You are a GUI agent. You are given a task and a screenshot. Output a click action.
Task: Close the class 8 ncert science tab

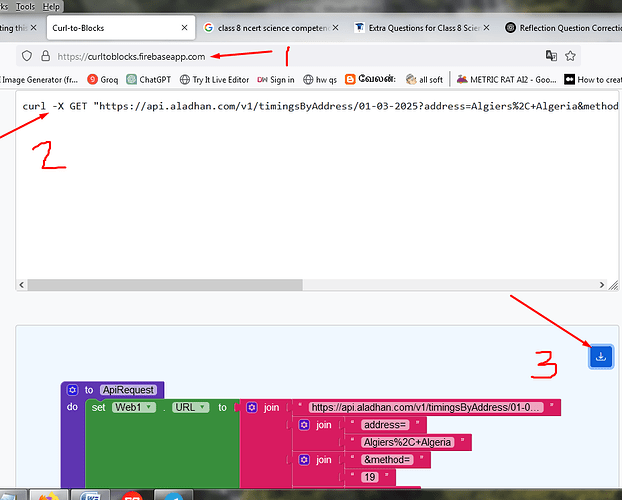336,28
